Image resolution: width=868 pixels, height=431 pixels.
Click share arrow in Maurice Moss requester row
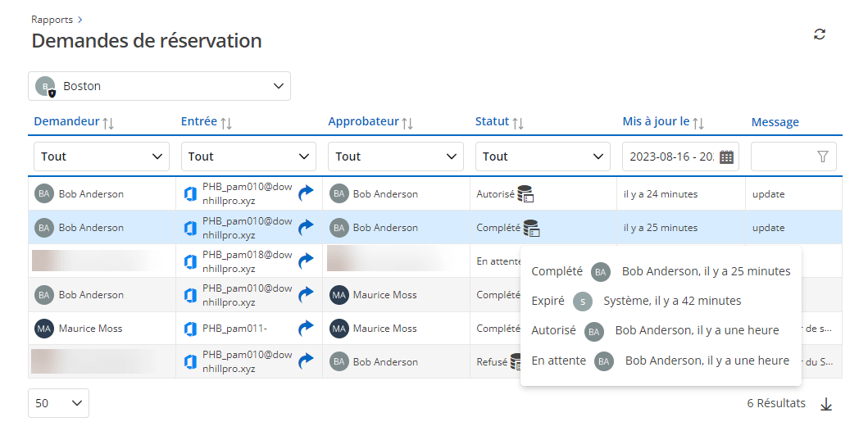pos(306,329)
